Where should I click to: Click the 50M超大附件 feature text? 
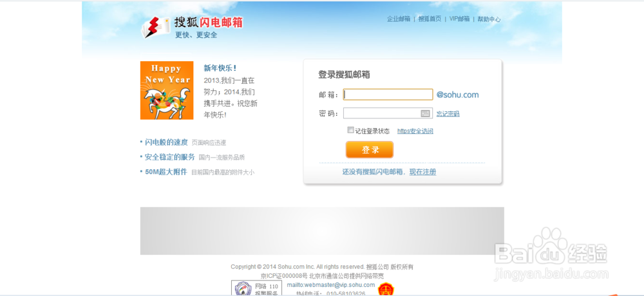point(166,172)
